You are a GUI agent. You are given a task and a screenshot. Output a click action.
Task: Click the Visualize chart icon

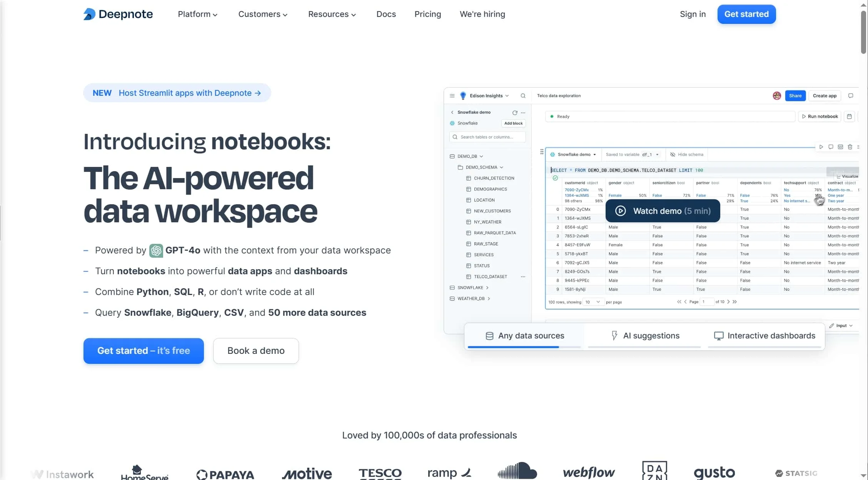point(839,177)
